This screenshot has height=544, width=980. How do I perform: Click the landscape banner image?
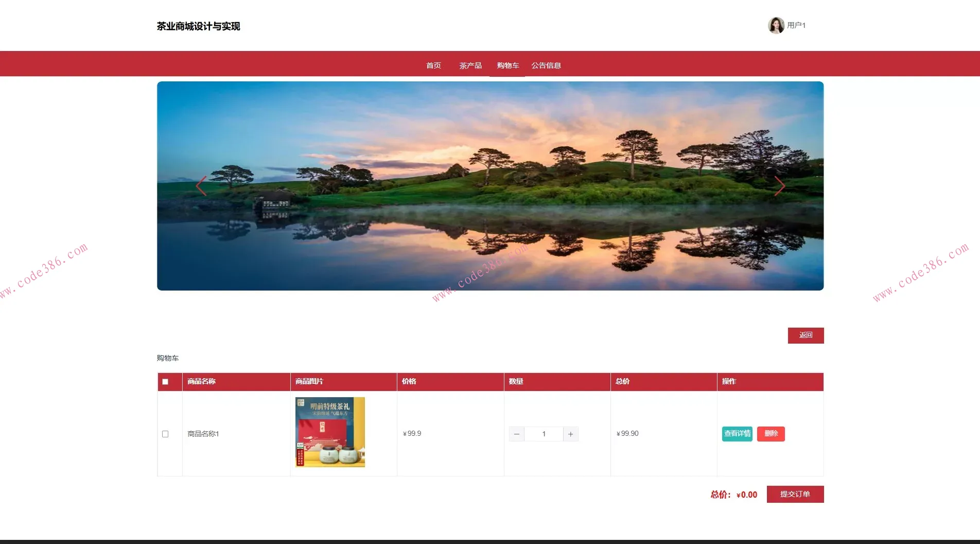click(x=490, y=186)
